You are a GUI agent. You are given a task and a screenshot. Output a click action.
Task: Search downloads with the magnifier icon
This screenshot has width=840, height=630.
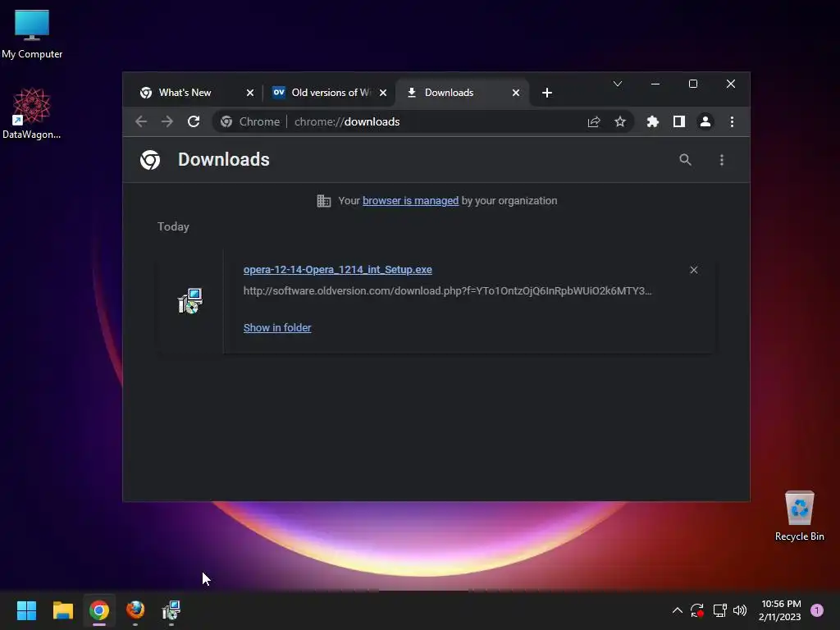685,160
